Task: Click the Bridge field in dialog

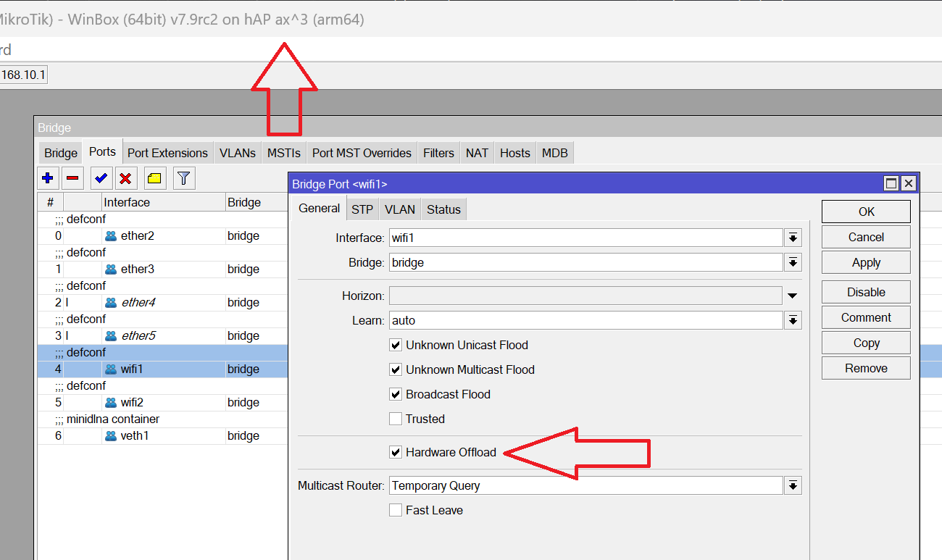Action: coord(585,262)
